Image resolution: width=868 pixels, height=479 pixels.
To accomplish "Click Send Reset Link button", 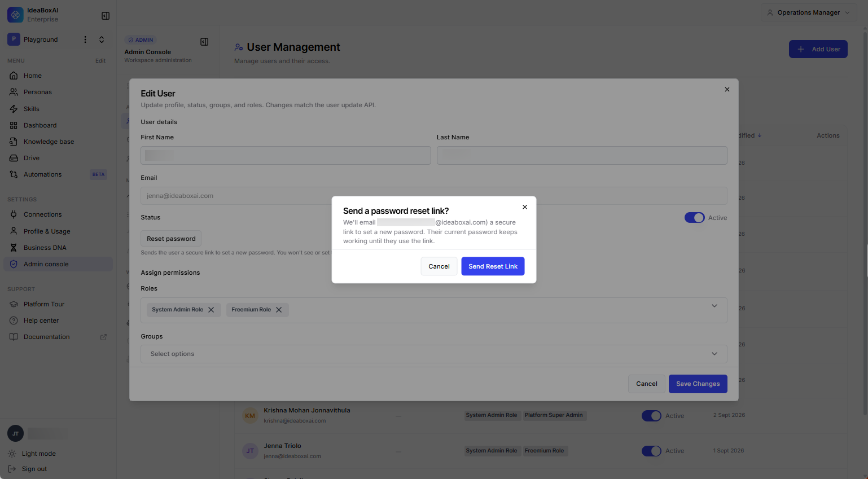I will pyautogui.click(x=493, y=266).
